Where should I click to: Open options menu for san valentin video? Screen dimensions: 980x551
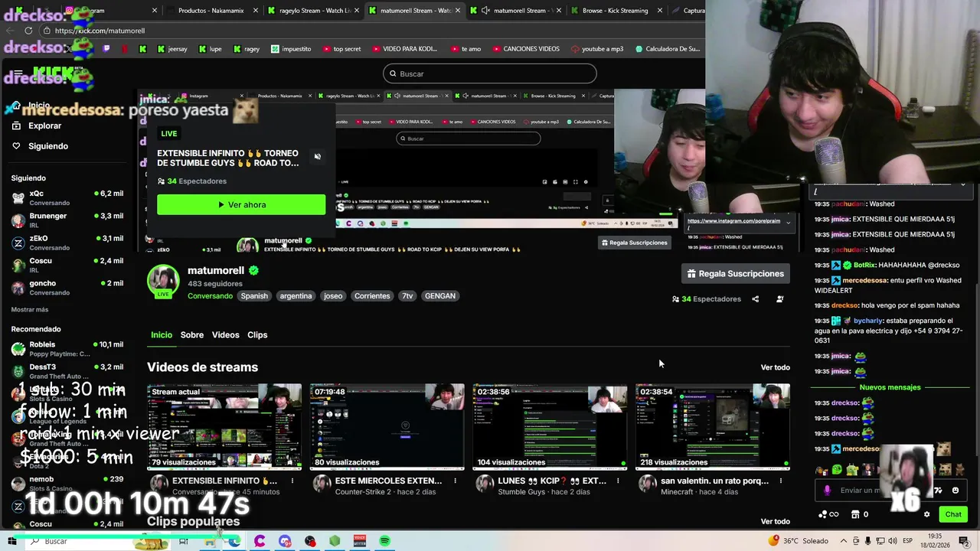[781, 481]
